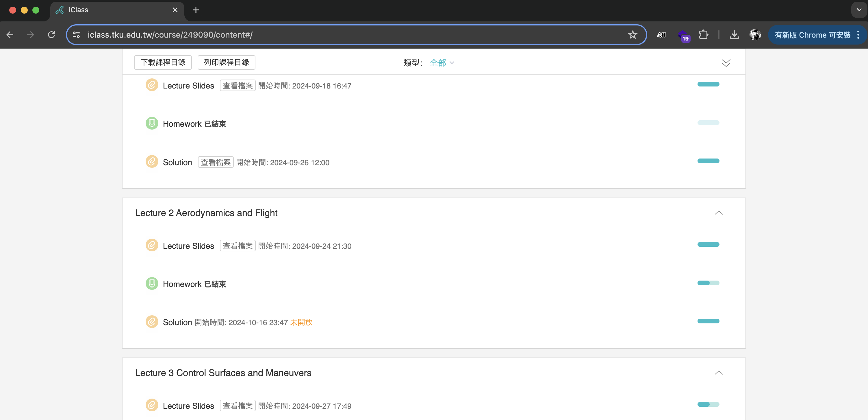Bookmark this page with the star icon
The height and width of the screenshot is (420, 868).
coord(633,35)
